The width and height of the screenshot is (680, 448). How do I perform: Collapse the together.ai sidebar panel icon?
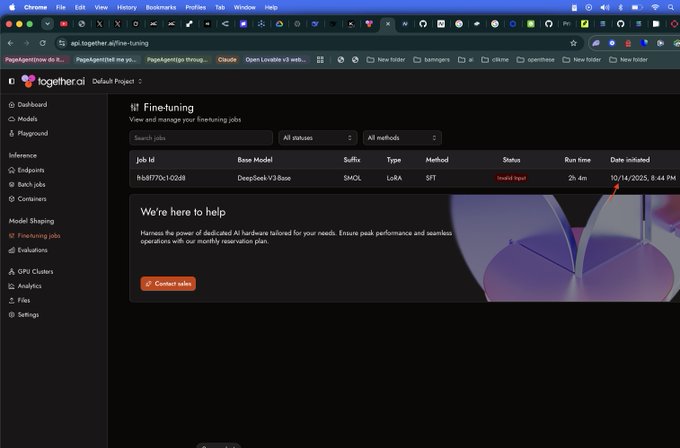[x=12, y=81]
